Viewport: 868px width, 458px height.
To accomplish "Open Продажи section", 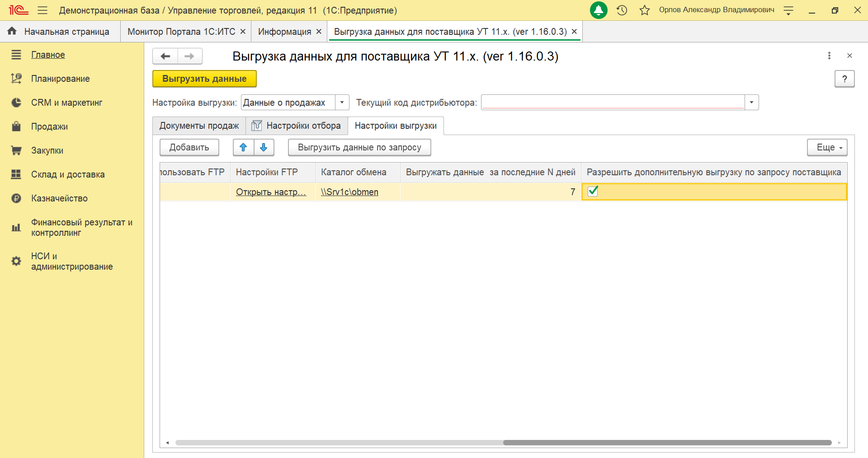I will coord(49,126).
